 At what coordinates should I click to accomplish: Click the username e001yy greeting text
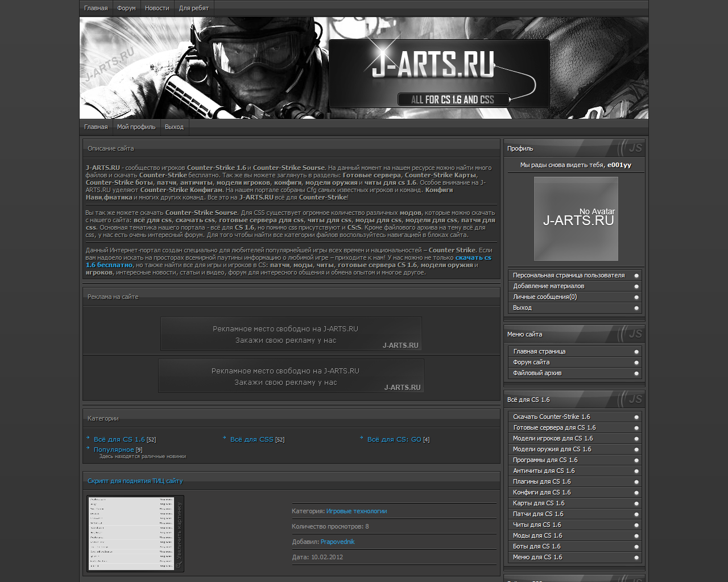[619, 165]
